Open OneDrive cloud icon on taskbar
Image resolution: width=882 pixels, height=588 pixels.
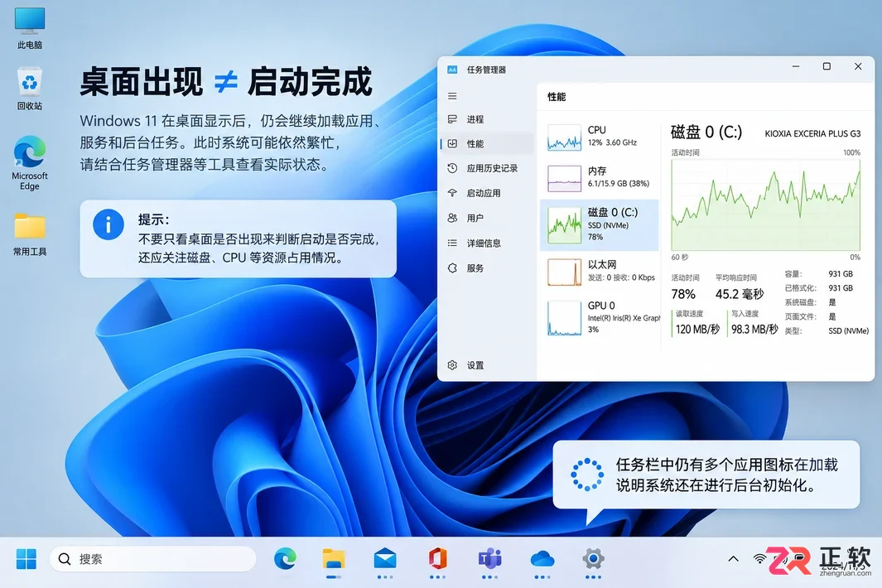pyautogui.click(x=542, y=559)
